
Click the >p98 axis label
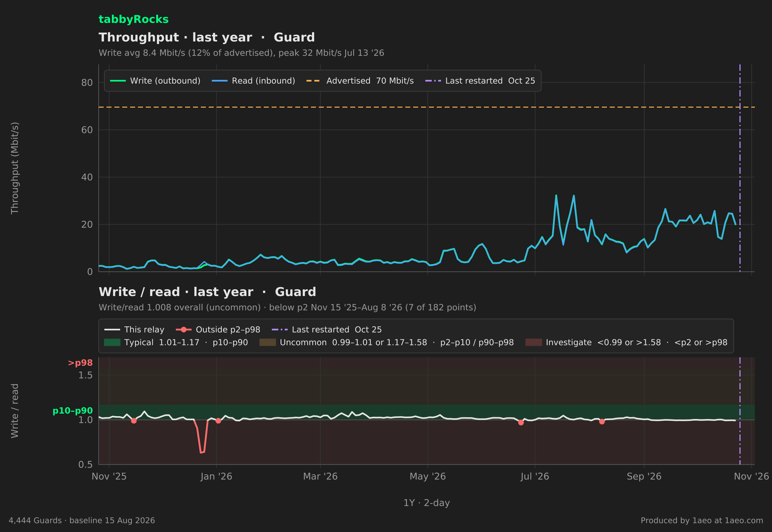pyautogui.click(x=80, y=363)
